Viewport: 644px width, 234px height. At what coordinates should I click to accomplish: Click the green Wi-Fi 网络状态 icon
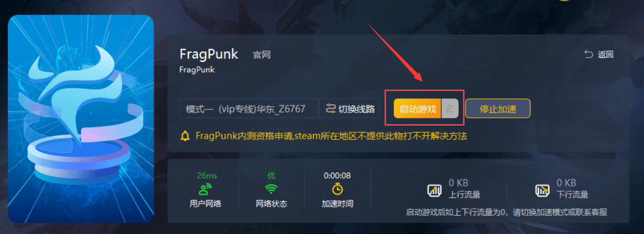[271, 188]
